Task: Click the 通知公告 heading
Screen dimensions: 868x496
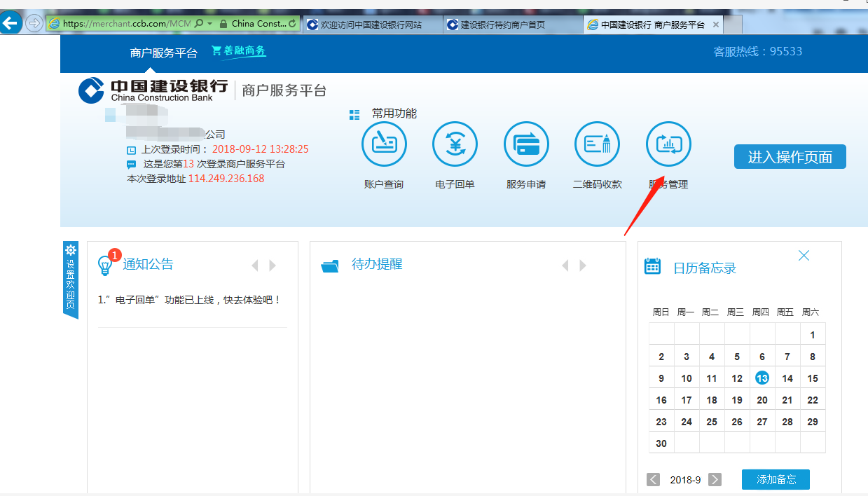Action: click(148, 265)
